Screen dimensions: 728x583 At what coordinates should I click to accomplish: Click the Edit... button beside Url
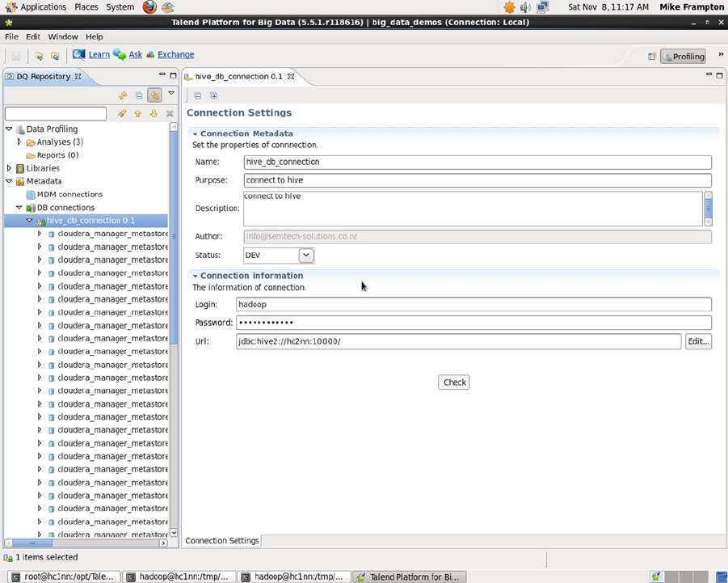[x=698, y=341]
